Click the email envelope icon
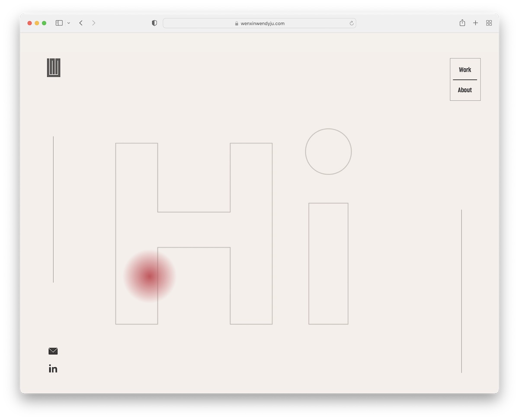519x420 pixels. [53, 351]
